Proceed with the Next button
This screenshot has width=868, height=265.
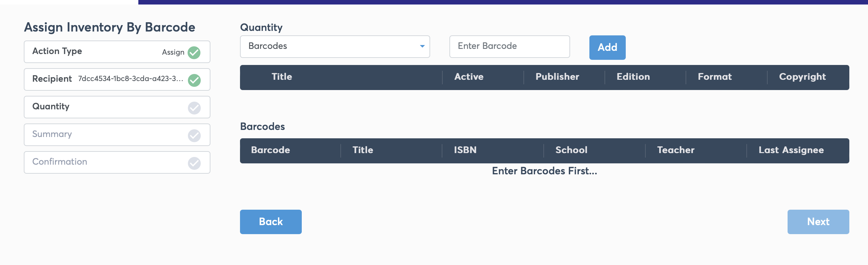pyautogui.click(x=818, y=222)
